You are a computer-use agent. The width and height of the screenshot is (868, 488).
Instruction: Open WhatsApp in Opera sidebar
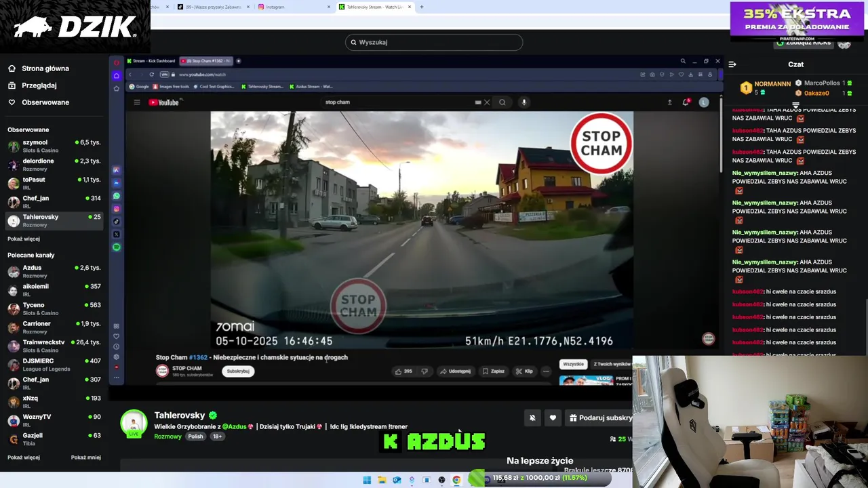pos(117,196)
